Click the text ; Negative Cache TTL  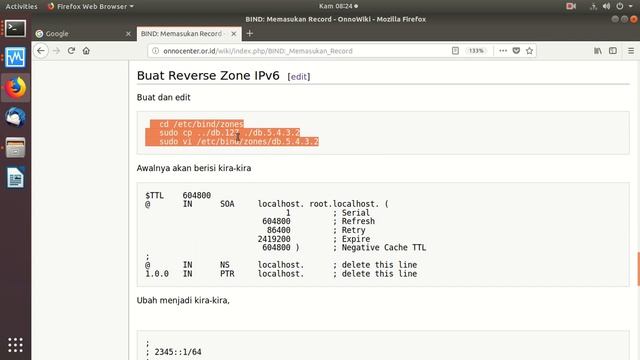click(x=379, y=247)
